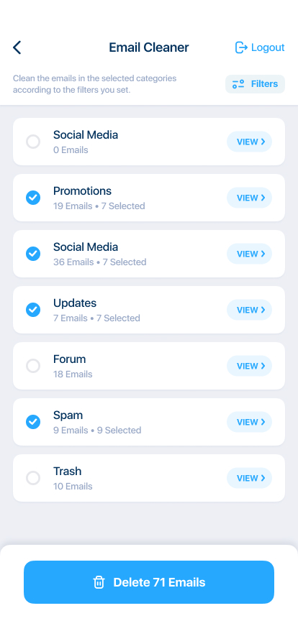The height and width of the screenshot is (644, 298).
Task: Uncheck the Promotions category checkbox
Action: [33, 198]
